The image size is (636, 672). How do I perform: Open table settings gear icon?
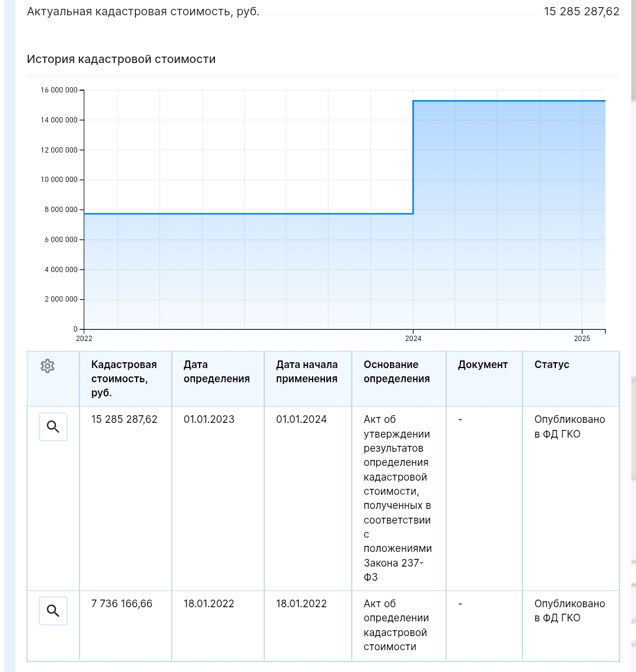tap(48, 366)
